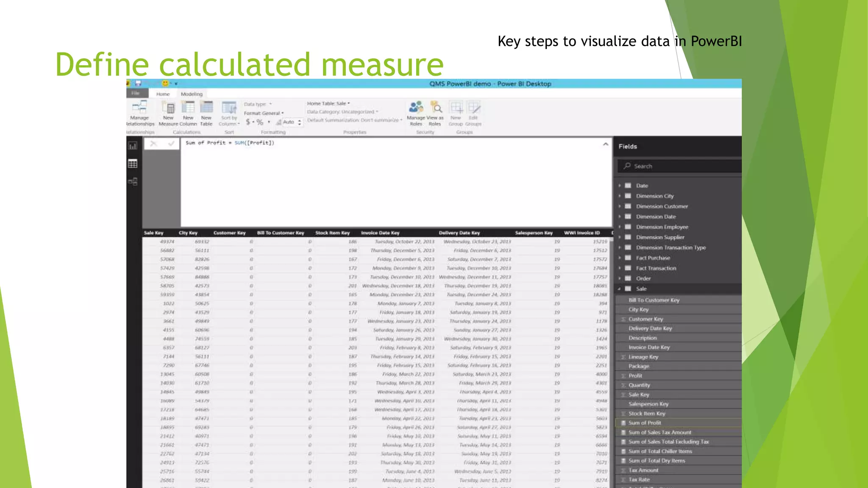Click the sigma icon beside Tax Amount field
This screenshot has height=488, width=868.
623,470
